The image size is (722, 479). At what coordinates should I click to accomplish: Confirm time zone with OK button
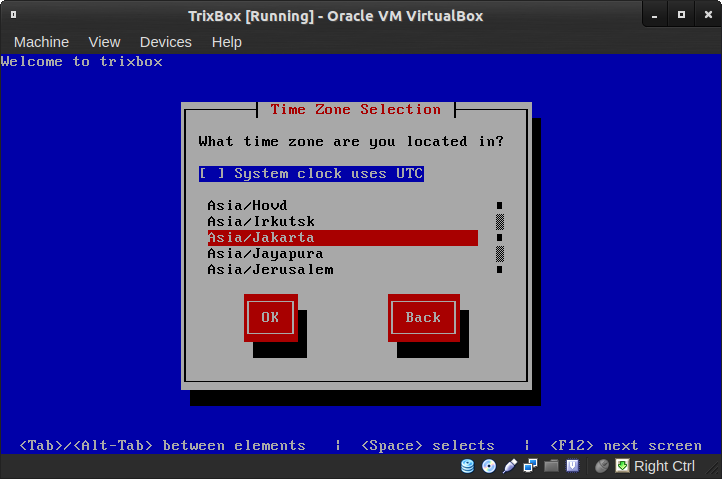(271, 317)
